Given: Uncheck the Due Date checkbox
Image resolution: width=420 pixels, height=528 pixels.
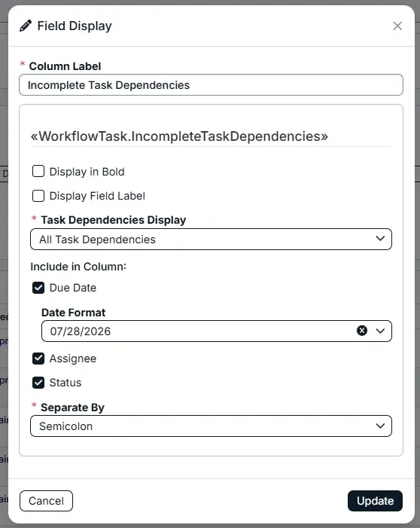Looking at the screenshot, I should (x=38, y=288).
